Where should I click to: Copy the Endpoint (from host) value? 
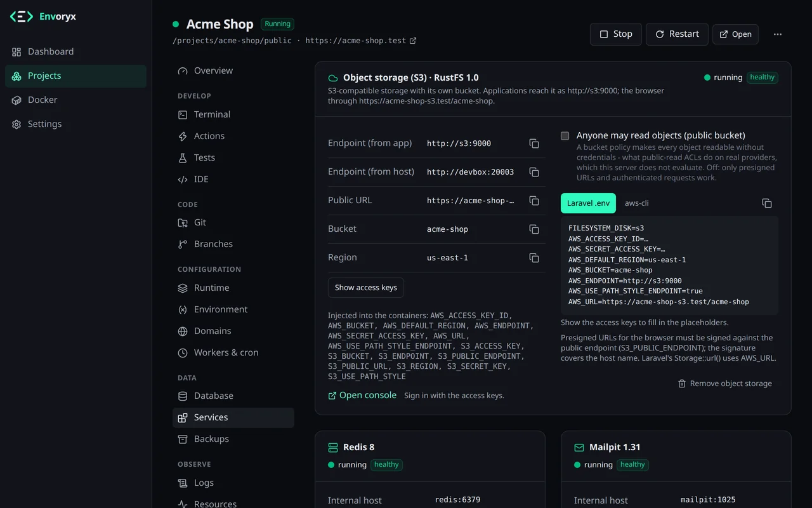point(534,172)
